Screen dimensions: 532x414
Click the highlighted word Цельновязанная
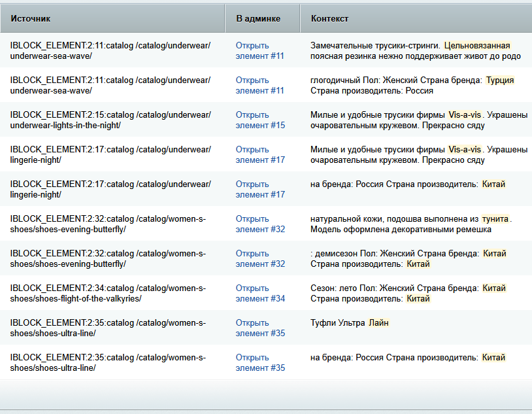pyautogui.click(x=476, y=46)
